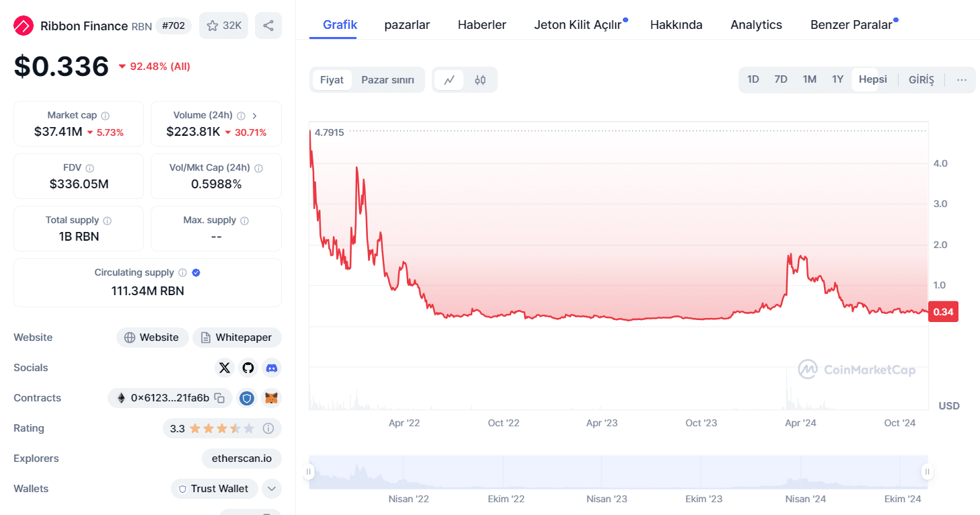Select the Pazar sınırı toggle

click(388, 80)
